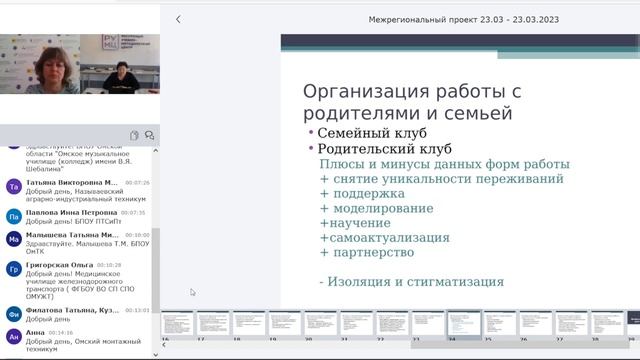
Task: Click the 'Фи' avatar of Филатова Татьяна
Action: click(x=14, y=314)
